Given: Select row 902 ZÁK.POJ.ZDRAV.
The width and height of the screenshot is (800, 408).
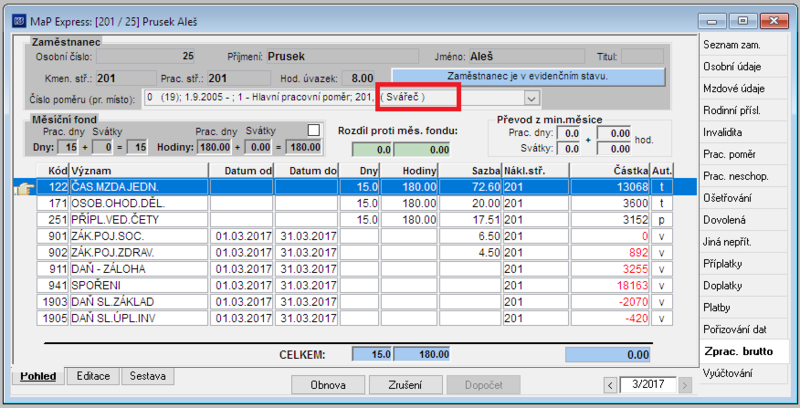Looking at the screenshot, I should point(355,252).
